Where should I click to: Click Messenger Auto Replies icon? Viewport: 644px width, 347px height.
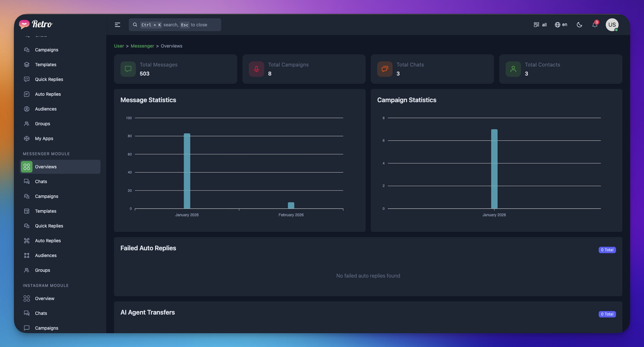[x=27, y=241]
